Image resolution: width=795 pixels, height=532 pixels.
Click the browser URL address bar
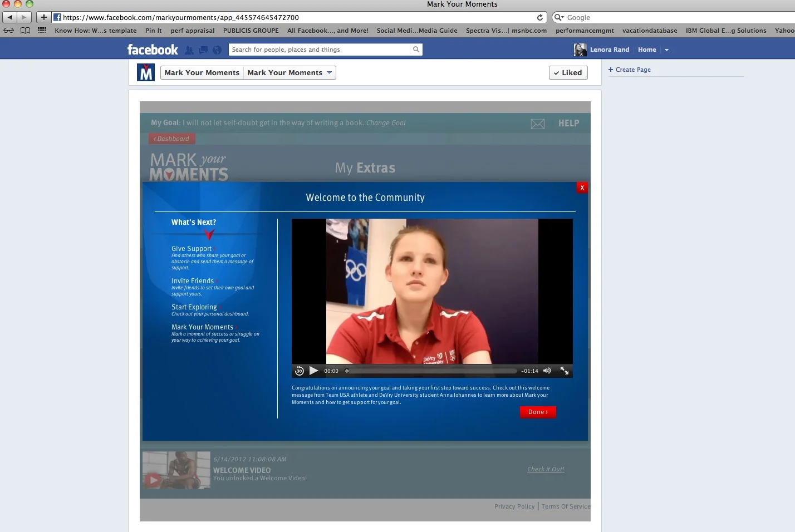click(x=299, y=17)
